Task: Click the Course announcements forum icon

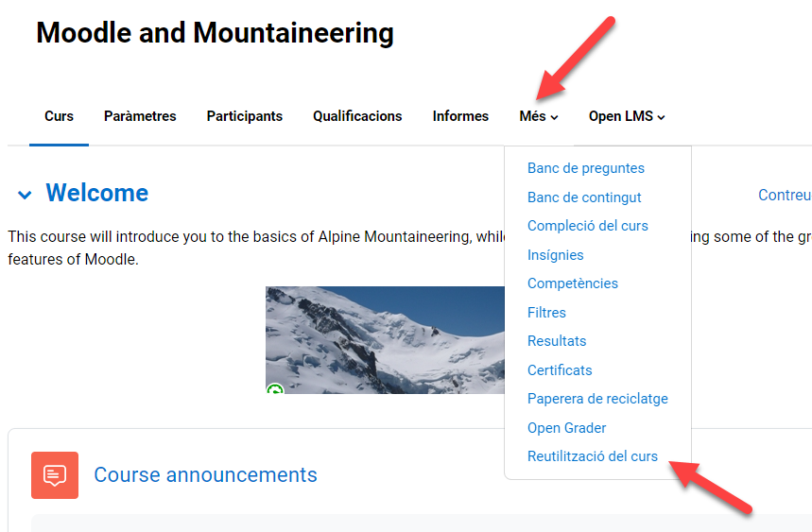Action: [55, 474]
